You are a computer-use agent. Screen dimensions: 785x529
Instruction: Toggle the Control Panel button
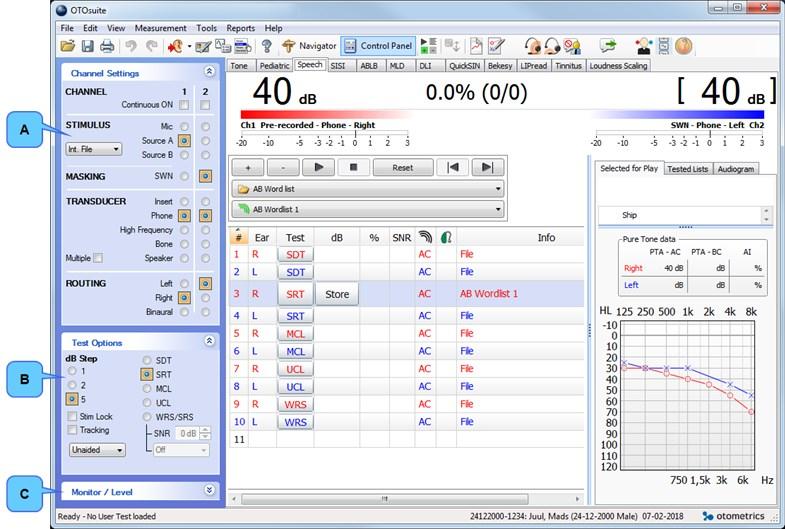(x=378, y=46)
